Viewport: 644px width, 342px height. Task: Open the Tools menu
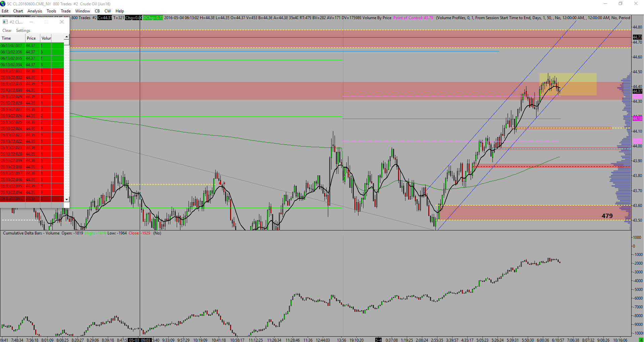pyautogui.click(x=51, y=11)
